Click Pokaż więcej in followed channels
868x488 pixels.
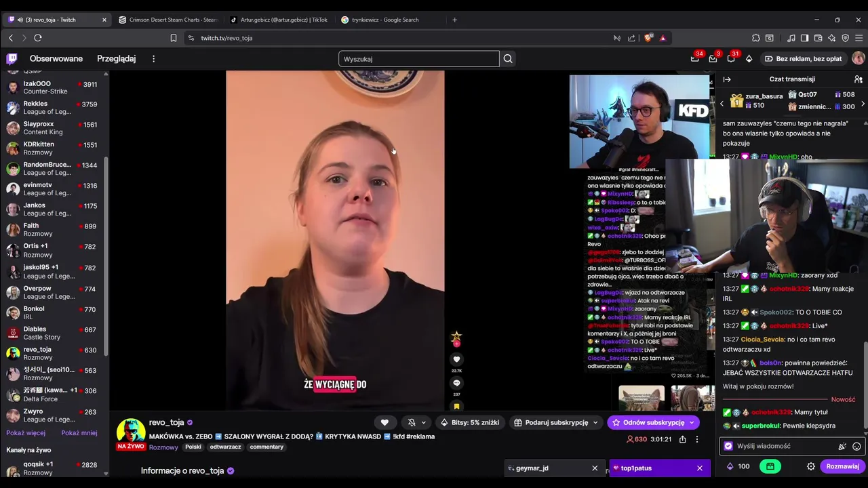point(26,433)
